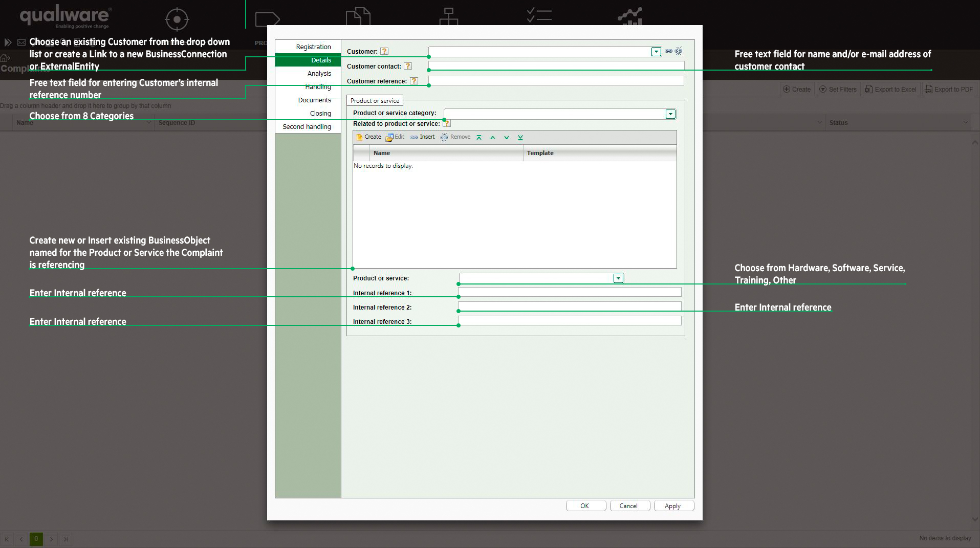Click the help icon next to Customer reference
Viewport: 980px width, 548px height.
(414, 81)
